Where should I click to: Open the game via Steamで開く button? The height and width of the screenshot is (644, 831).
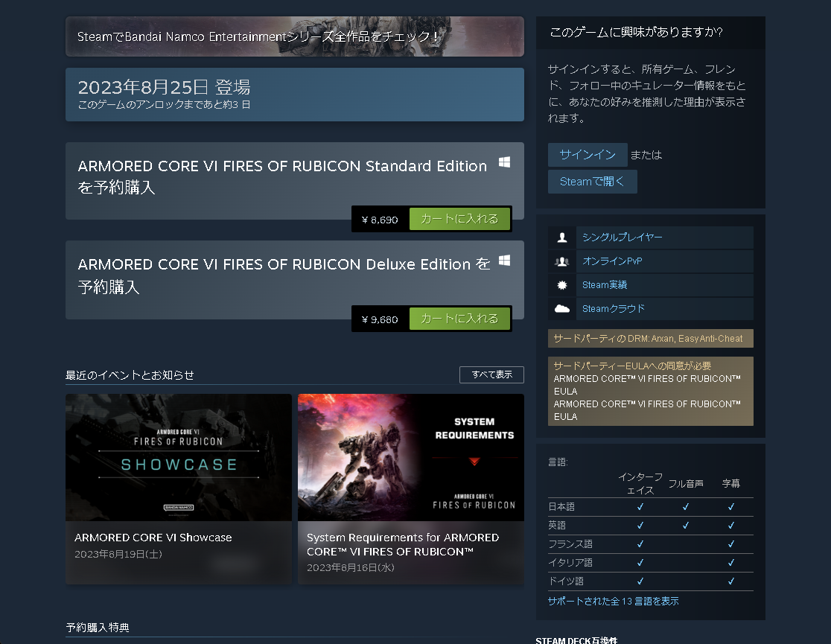coord(592,181)
